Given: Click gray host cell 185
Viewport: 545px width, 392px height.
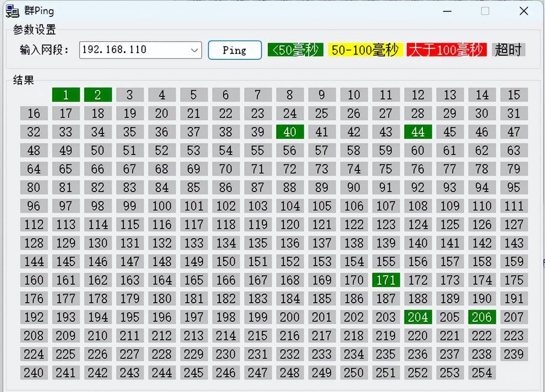Looking at the screenshot, I should point(322,299).
